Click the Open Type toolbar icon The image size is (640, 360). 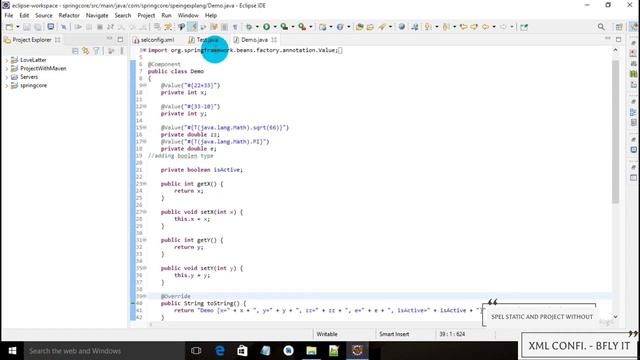360,27
